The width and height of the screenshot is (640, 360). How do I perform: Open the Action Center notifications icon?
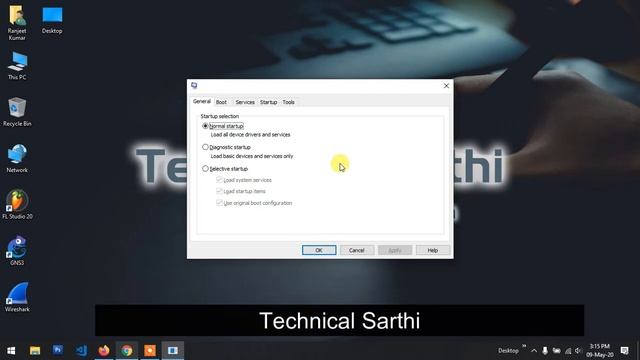click(x=624, y=351)
